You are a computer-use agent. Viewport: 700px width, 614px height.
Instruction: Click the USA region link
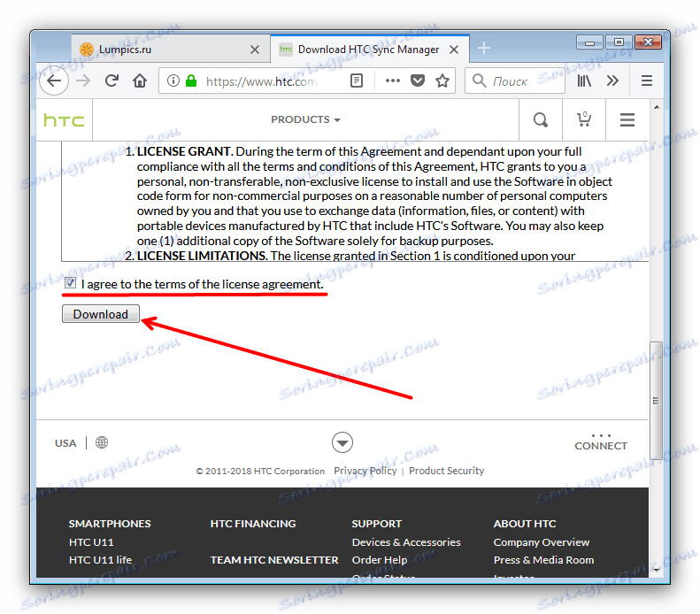(x=65, y=443)
